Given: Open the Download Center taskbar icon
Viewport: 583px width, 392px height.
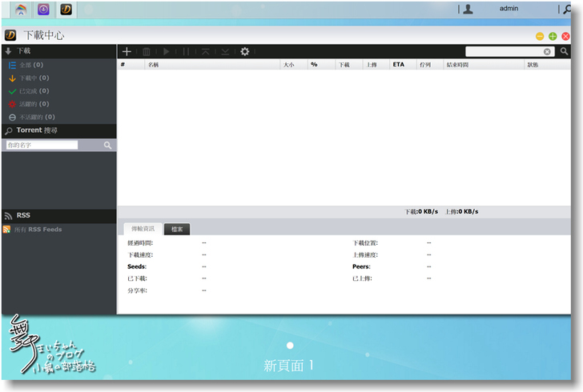Looking at the screenshot, I should click(66, 10).
